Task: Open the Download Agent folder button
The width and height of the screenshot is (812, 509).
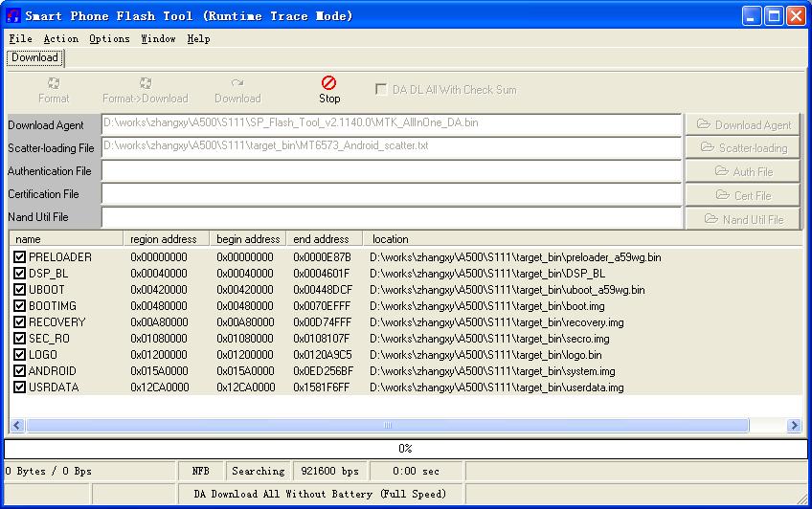Action: tap(743, 124)
